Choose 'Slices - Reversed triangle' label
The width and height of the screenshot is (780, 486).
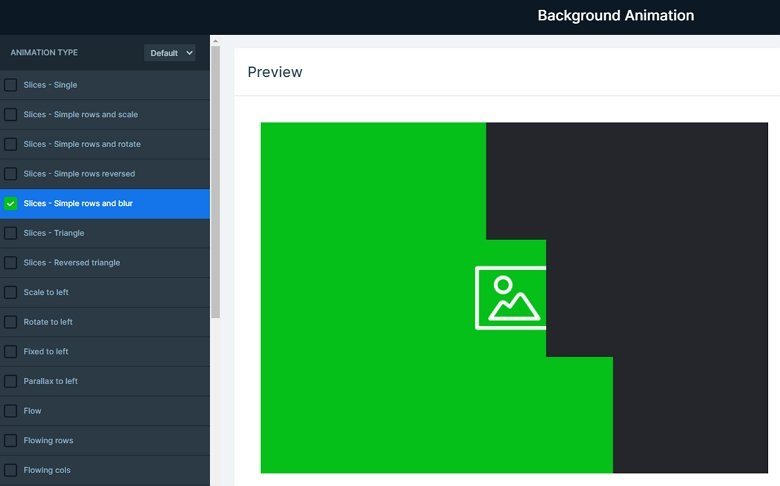tap(72, 263)
